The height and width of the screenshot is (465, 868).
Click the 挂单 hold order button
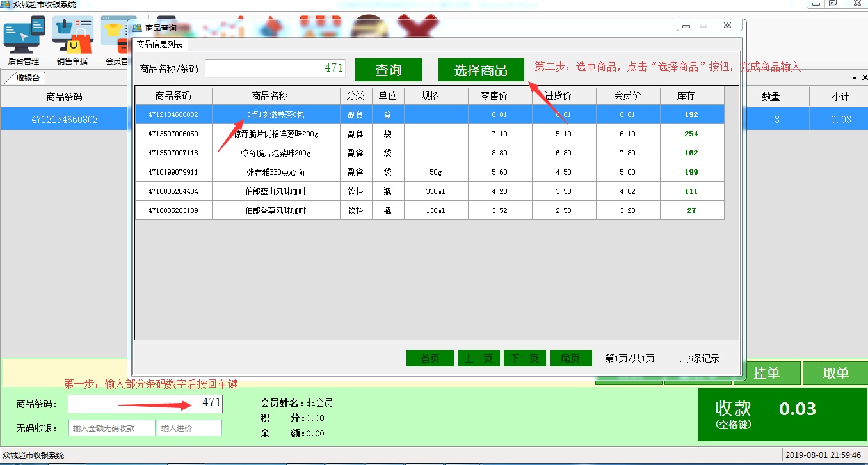(x=766, y=373)
